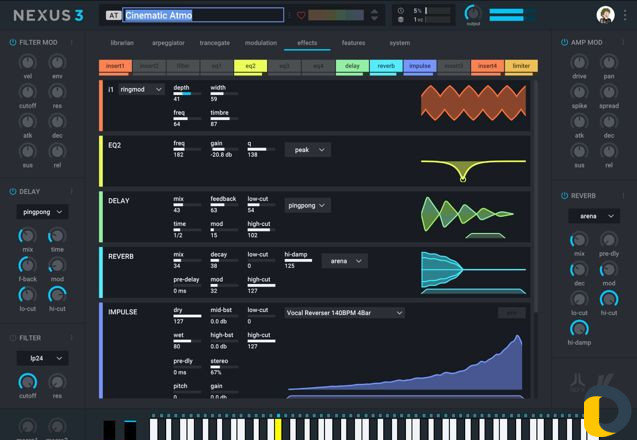Click the REVERB panel hi-cut knob
The image size is (637, 440).
[x=609, y=299]
